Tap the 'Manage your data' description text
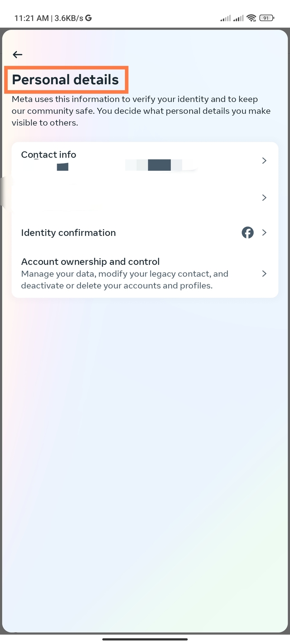290x644 pixels. (125, 280)
